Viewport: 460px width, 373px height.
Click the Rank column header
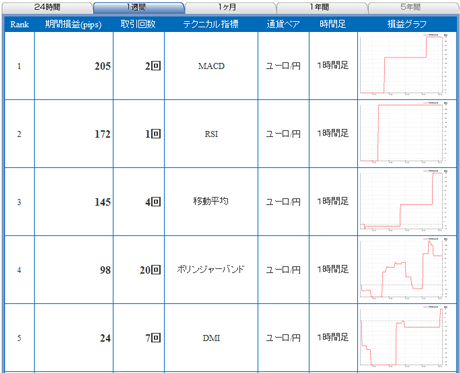pos(19,24)
